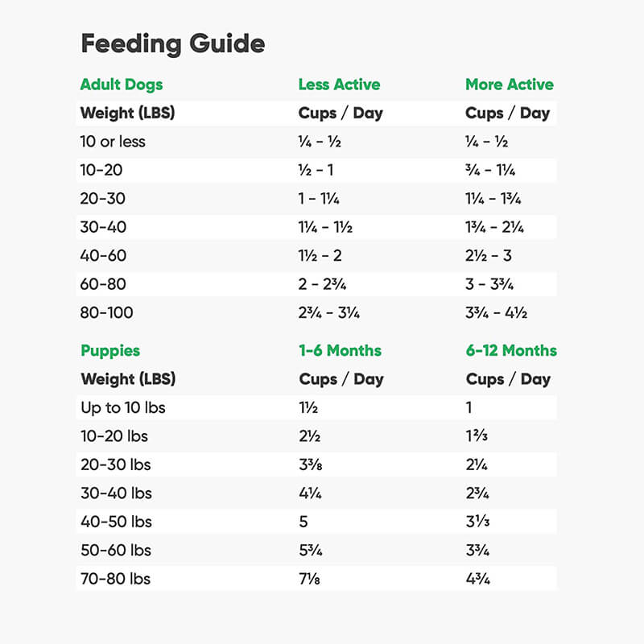Click the 70-80 lbs puppy weight label
This screenshot has width=644, height=644.
[x=115, y=579]
